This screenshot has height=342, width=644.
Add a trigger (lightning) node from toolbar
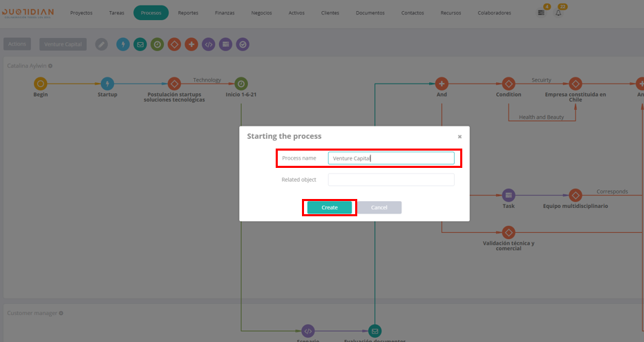click(123, 44)
